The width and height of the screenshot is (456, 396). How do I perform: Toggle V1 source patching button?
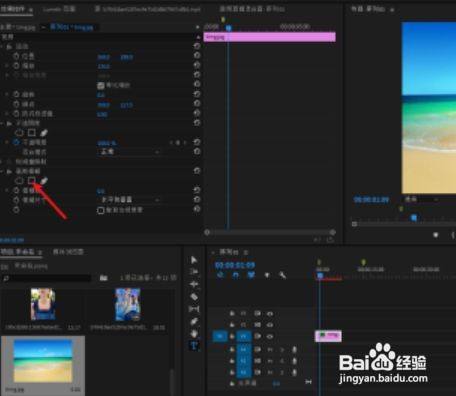[x=220, y=336]
